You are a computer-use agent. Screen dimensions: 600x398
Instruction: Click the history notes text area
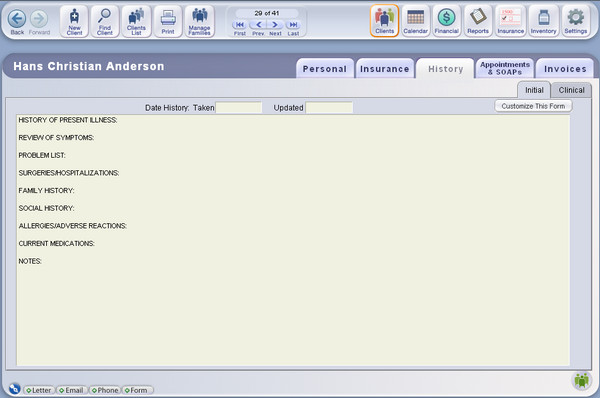[293, 240]
